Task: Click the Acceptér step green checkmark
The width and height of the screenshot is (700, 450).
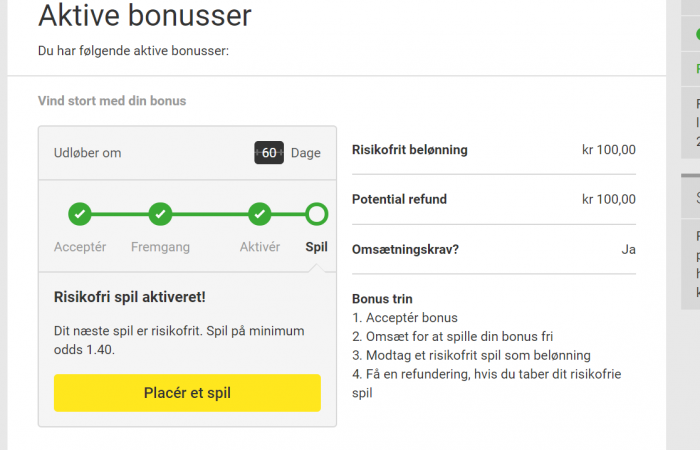Action: click(x=79, y=213)
